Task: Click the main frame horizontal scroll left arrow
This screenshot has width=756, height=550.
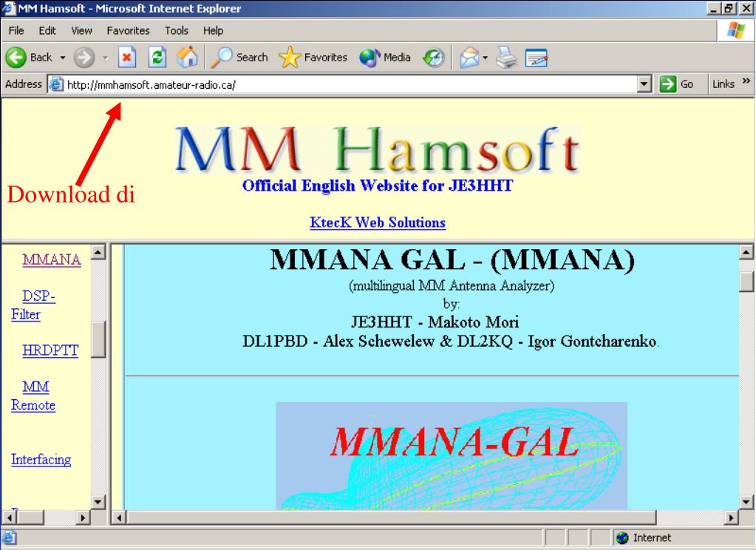Action: point(119,517)
